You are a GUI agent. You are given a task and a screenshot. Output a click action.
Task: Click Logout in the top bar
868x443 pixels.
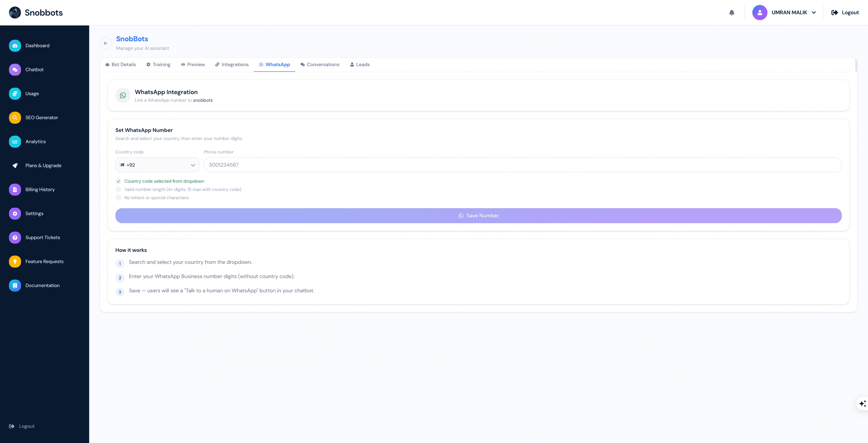[x=845, y=13]
